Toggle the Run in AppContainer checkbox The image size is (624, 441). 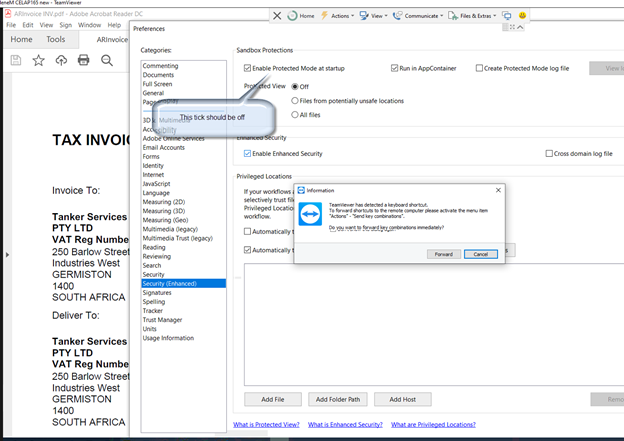point(395,68)
